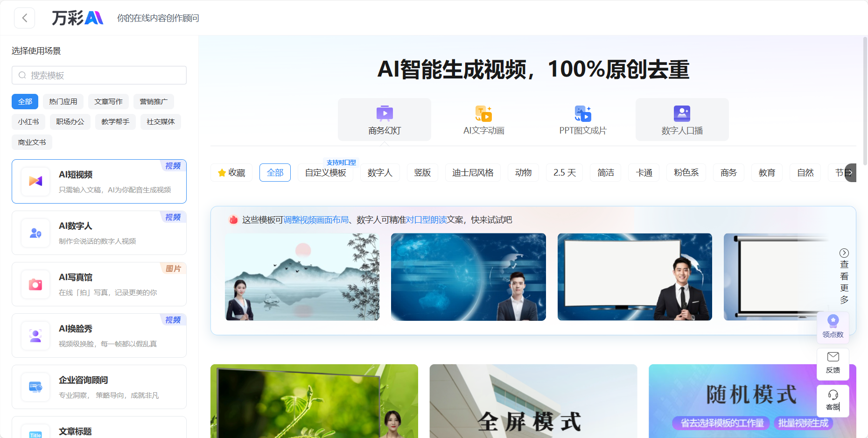Viewport: 868px width, 438px height.
Task: Choose the 迪士尼风格 category
Action: click(x=473, y=173)
